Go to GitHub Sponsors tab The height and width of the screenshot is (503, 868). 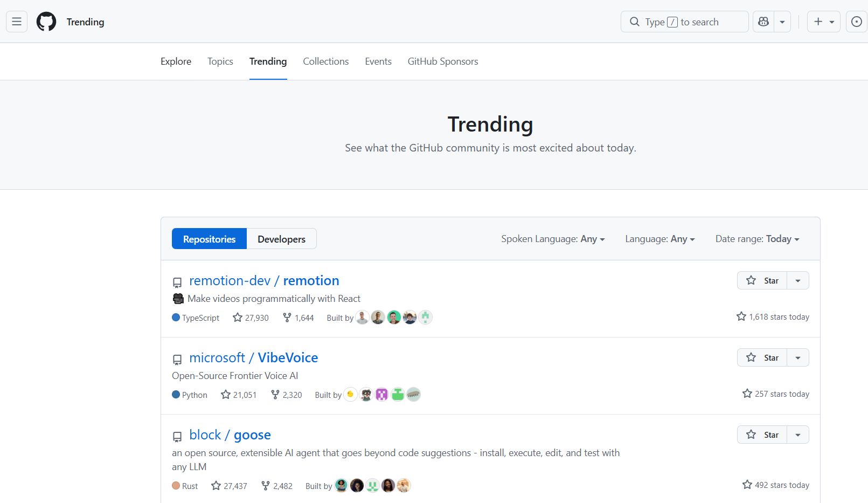[x=443, y=61]
